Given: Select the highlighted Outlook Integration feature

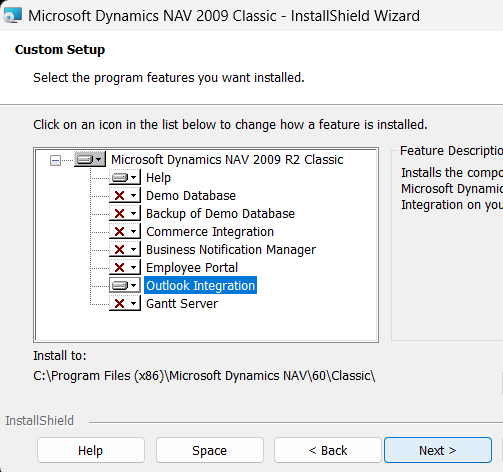Looking at the screenshot, I should (200, 285).
